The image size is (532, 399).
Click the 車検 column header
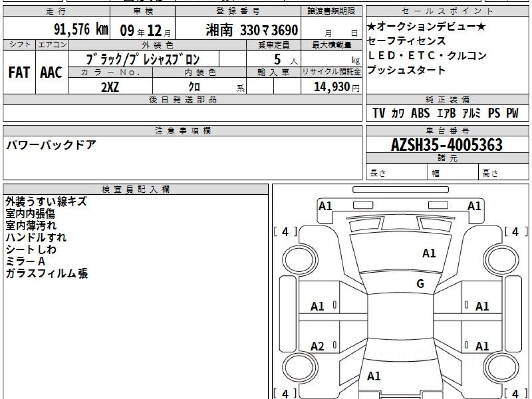(143, 11)
